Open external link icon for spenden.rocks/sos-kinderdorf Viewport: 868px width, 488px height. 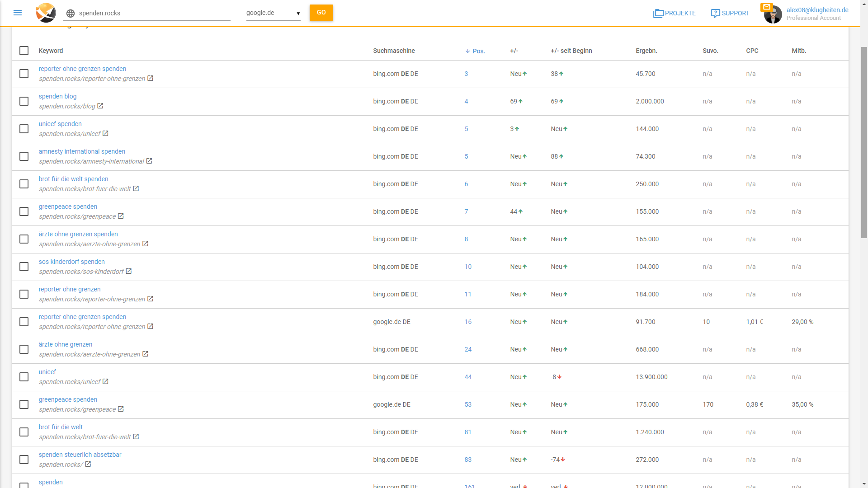(x=129, y=271)
